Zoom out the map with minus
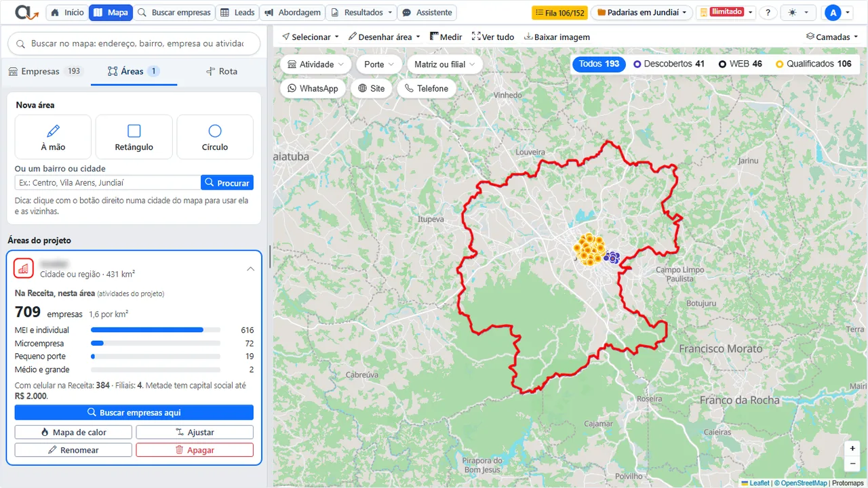The height and width of the screenshot is (488, 868). (x=852, y=464)
